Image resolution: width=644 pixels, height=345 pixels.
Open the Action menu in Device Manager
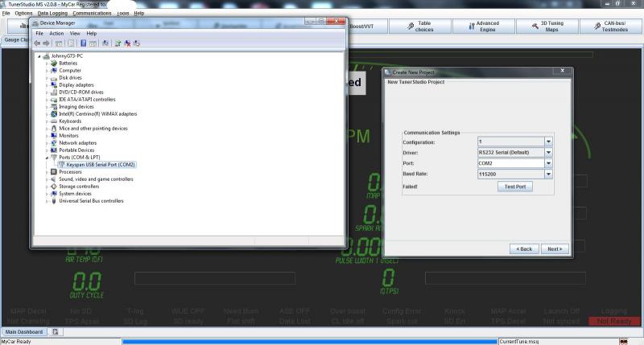56,33
